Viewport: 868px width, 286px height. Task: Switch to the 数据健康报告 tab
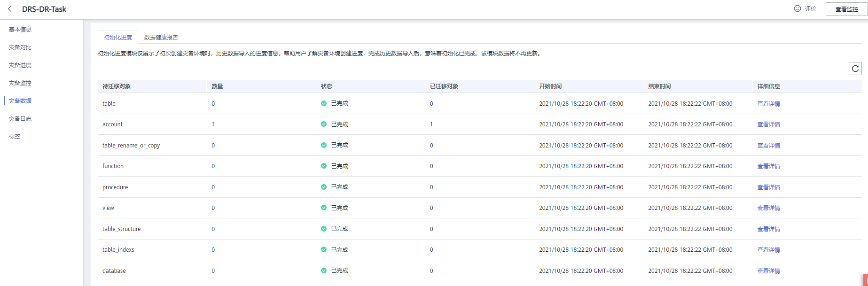161,38
